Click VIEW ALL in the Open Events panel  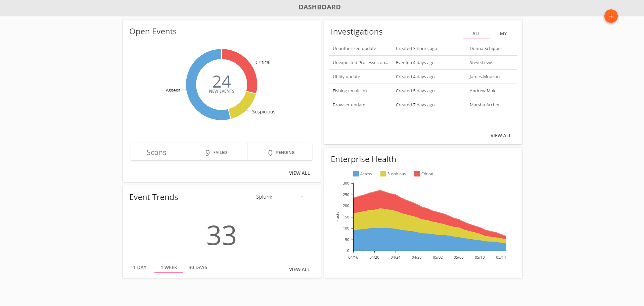[299, 173]
